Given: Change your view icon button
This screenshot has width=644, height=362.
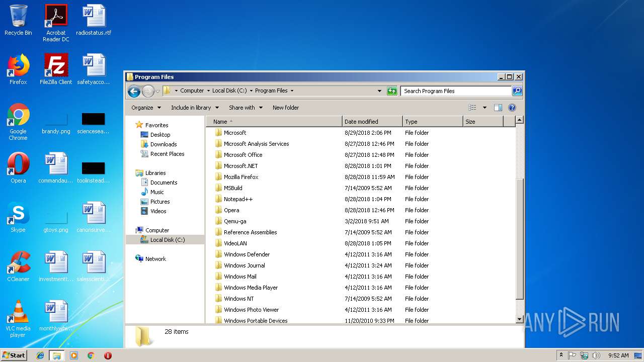Looking at the screenshot, I should [472, 108].
